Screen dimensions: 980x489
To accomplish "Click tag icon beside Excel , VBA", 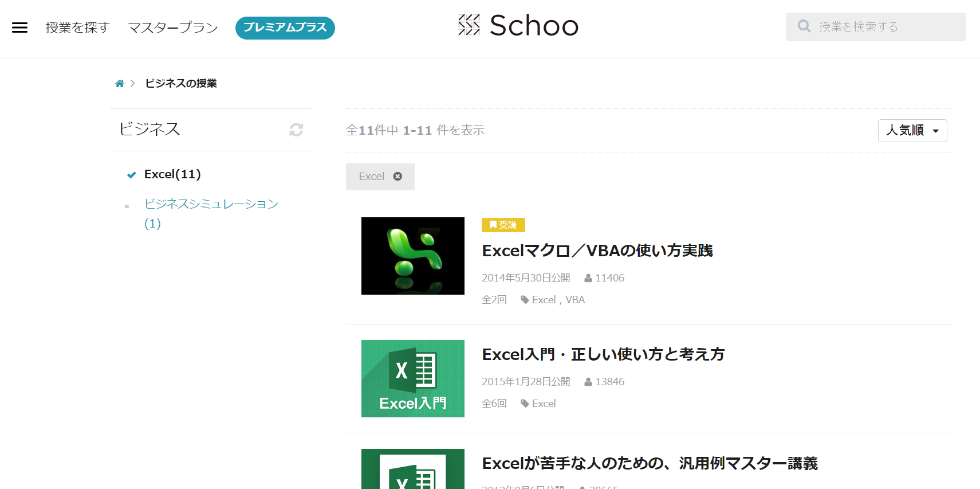I will [x=525, y=300].
